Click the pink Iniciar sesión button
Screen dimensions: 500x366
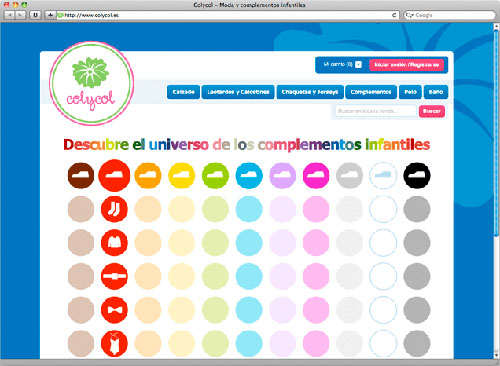click(x=407, y=65)
